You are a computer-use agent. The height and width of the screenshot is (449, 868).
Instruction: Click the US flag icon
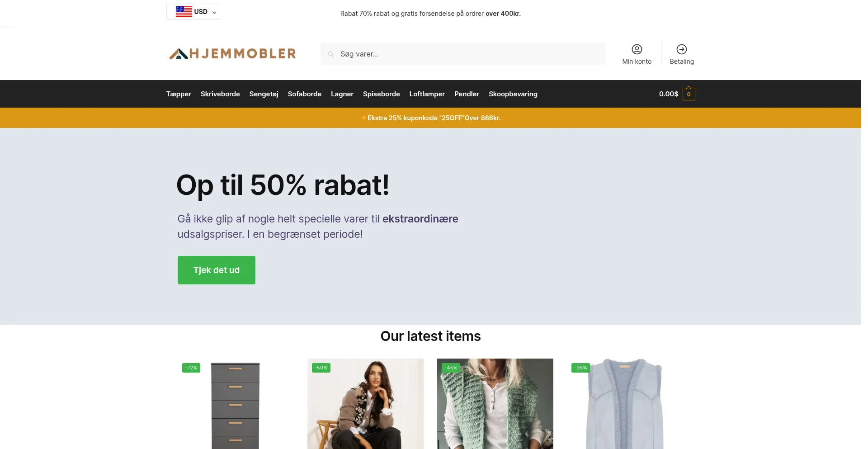coord(184,12)
